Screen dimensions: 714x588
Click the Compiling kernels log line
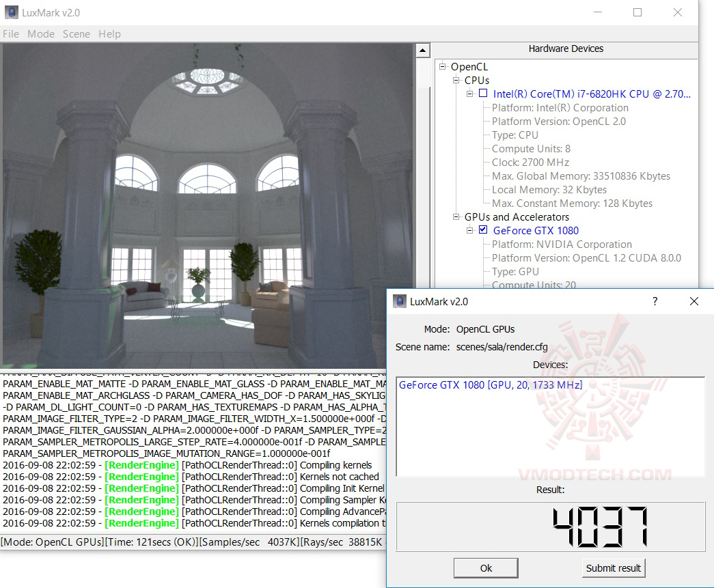tap(187, 465)
